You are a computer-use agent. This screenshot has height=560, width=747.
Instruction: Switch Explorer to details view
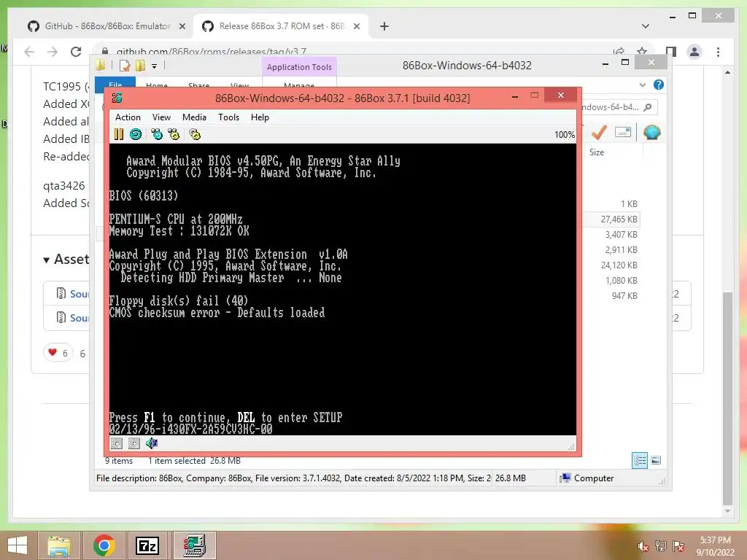[640, 460]
